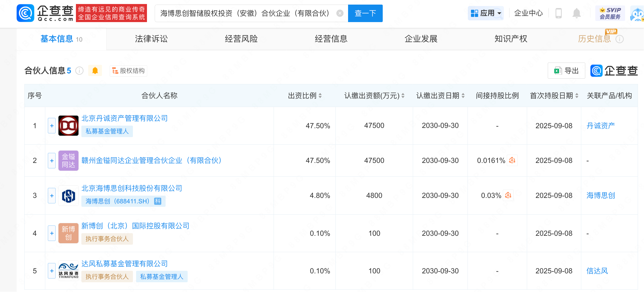Viewport: 644px width, 292px height.
Task: Switch to 企业发展 tab
Action: (x=421, y=39)
